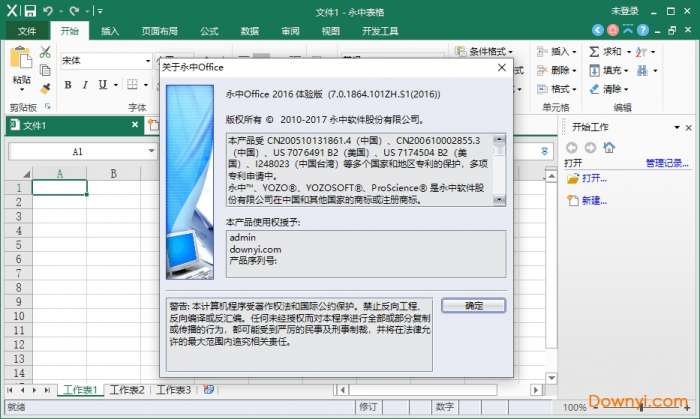Click the new document tab icon

[154, 125]
